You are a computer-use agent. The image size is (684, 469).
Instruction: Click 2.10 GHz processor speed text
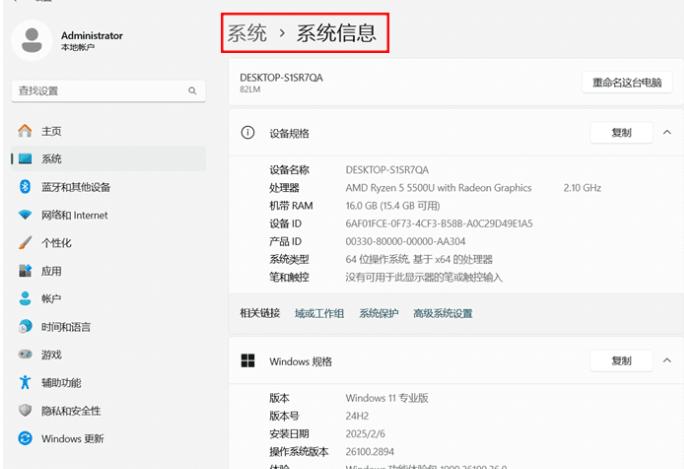[582, 188]
